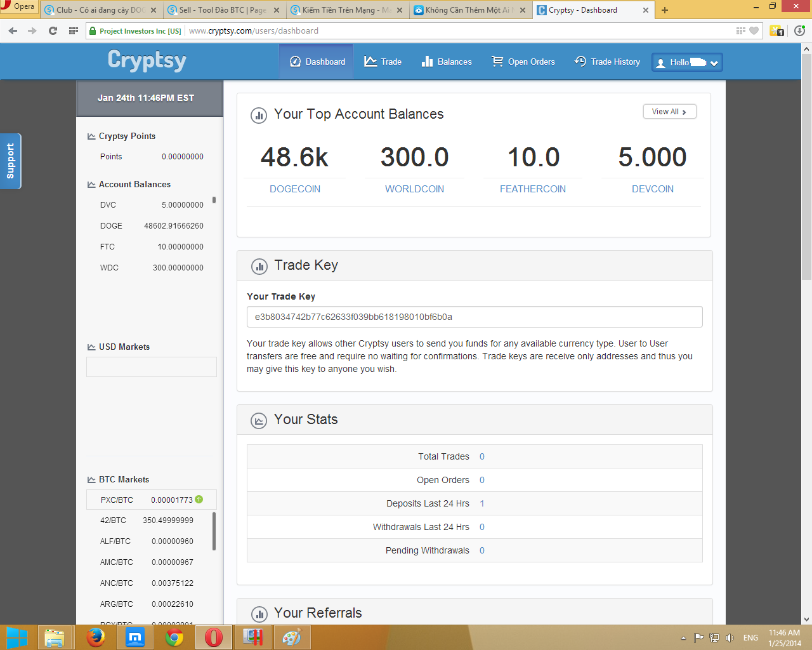Viewport: 812px width, 650px height.
Task: Click the Deposits Last 24 Hrs value
Action: (x=482, y=503)
